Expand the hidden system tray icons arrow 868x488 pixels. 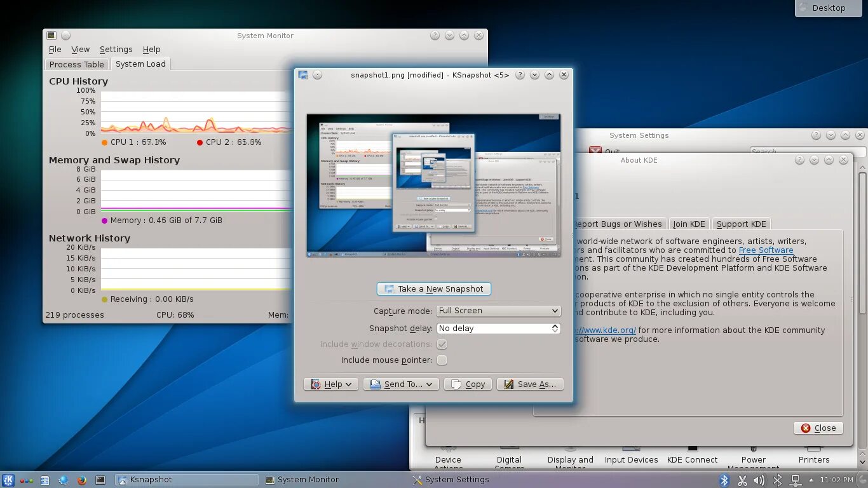tap(810, 480)
